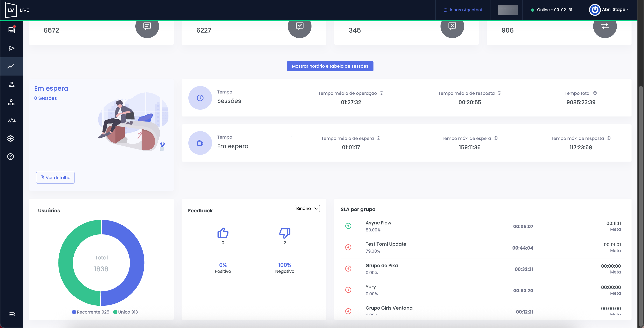Click the help question mark sidebar icon
The height and width of the screenshot is (328, 644).
pyautogui.click(x=11, y=157)
